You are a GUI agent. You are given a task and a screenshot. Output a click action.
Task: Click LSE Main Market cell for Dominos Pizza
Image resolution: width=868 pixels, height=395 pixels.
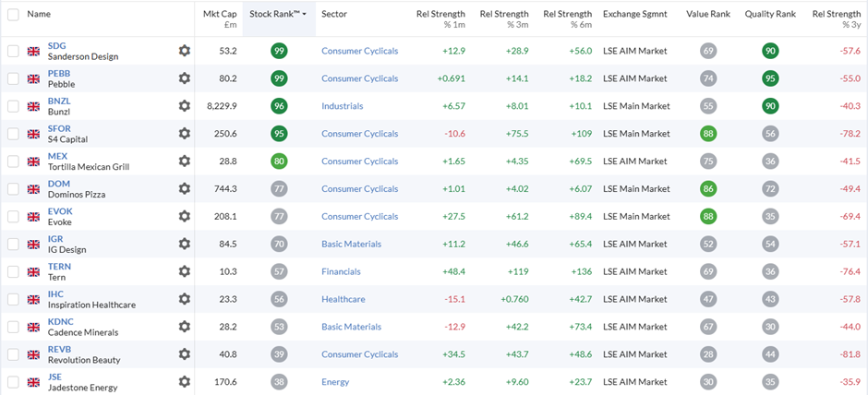(636, 189)
